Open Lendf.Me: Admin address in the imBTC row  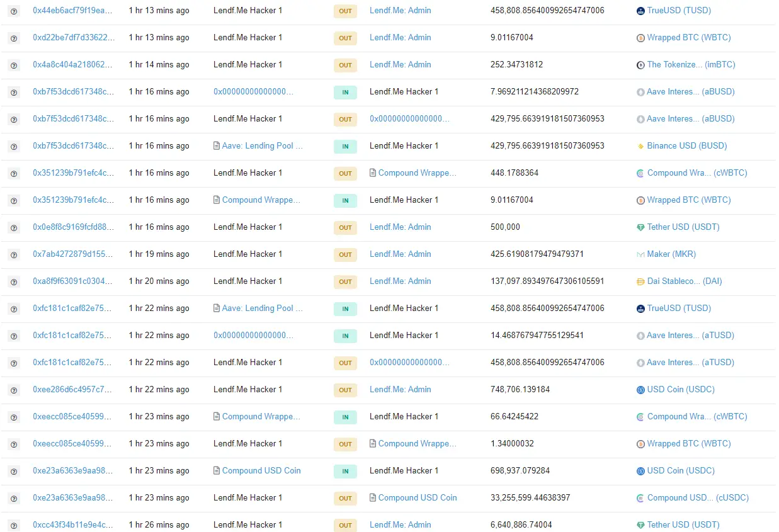[401, 65]
